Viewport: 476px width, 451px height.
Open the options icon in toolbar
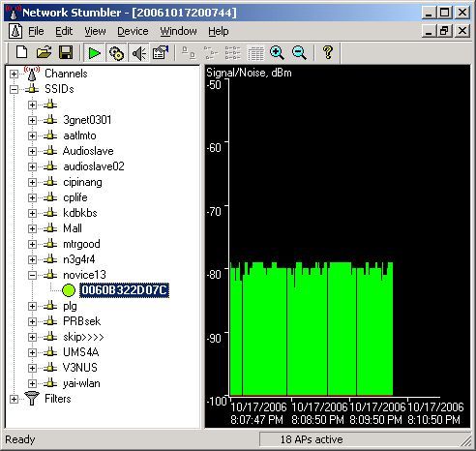[x=161, y=53]
